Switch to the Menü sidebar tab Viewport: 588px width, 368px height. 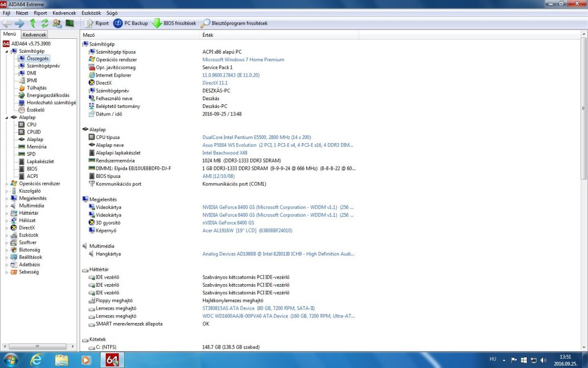coord(10,34)
